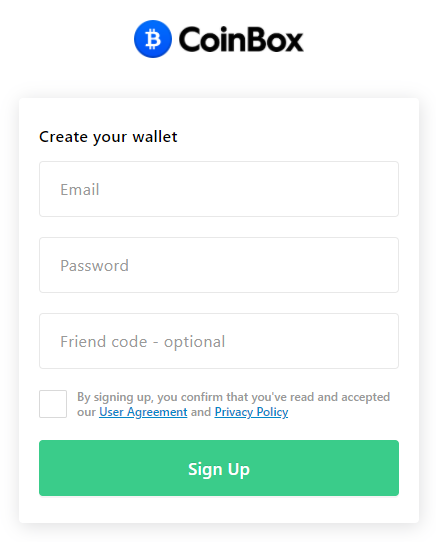Open the User Agreement link

[143, 412]
